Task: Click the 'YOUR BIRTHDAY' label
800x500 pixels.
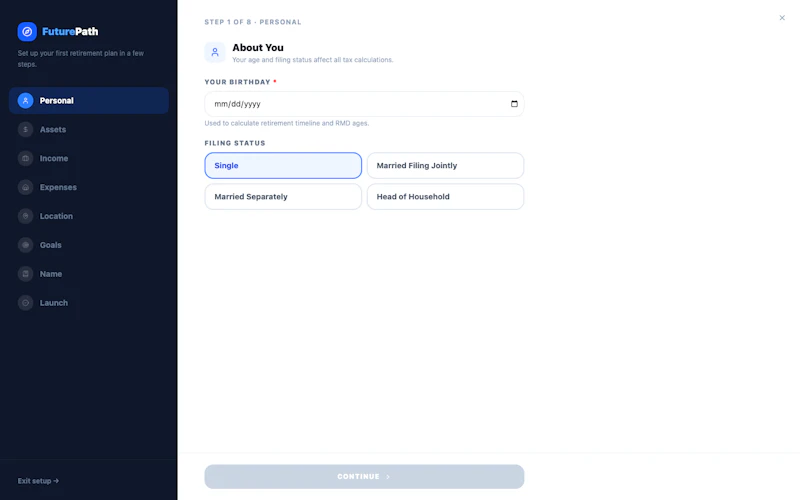Action: point(238,82)
